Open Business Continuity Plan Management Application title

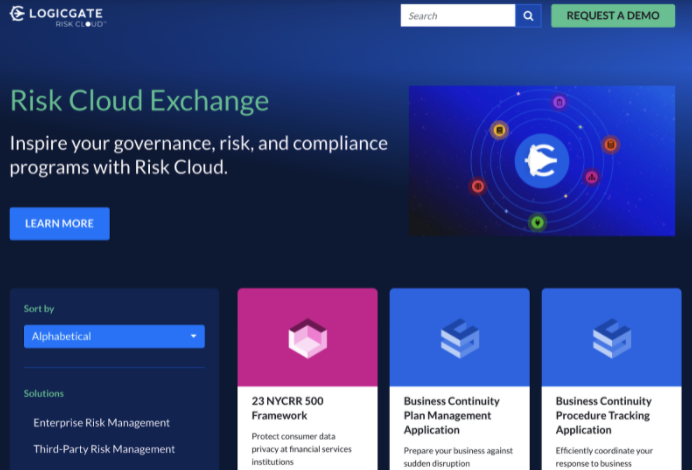point(451,415)
